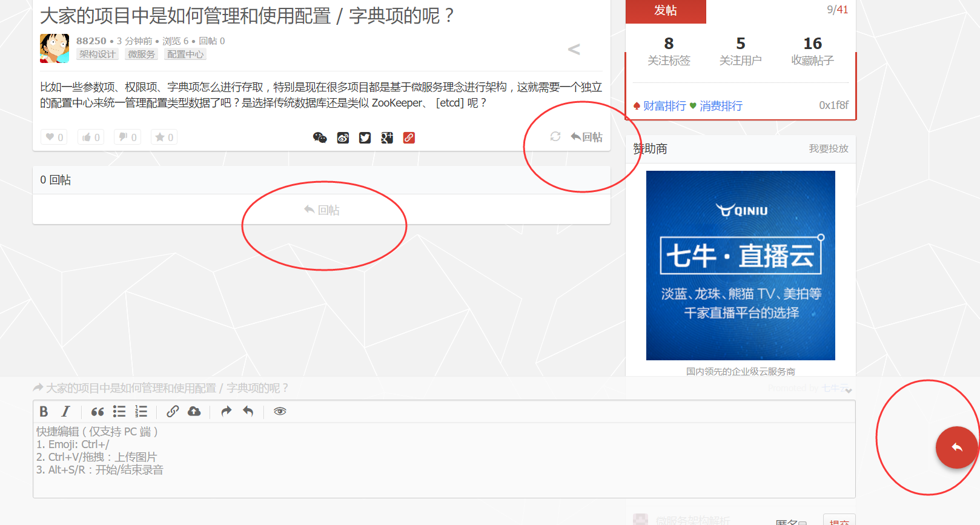Image resolution: width=980 pixels, height=525 pixels.
Task: Upvote the post with thumbs up
Action: (91, 137)
